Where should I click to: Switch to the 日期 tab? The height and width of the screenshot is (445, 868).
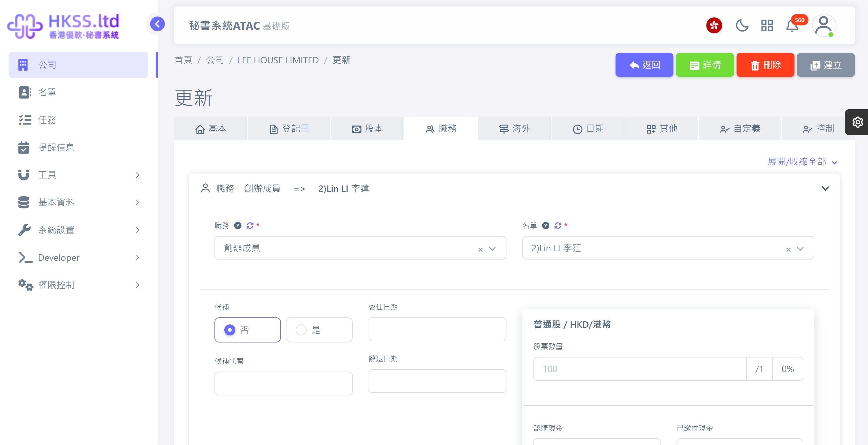coord(588,129)
